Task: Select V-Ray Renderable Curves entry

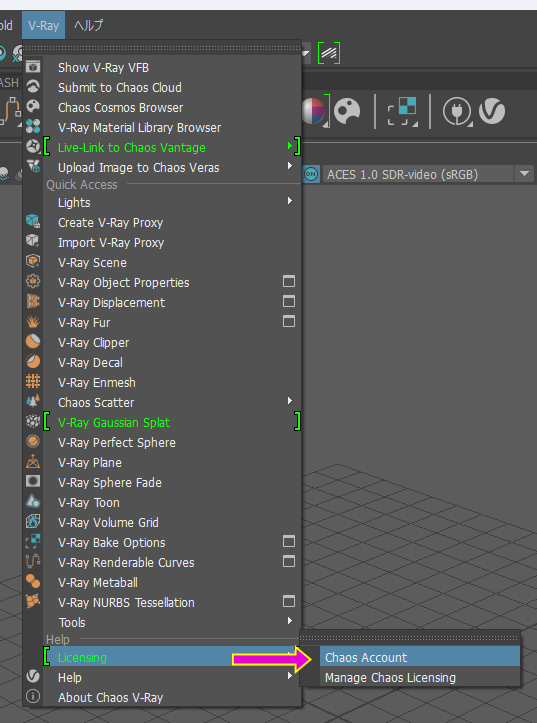Action: 161,563
